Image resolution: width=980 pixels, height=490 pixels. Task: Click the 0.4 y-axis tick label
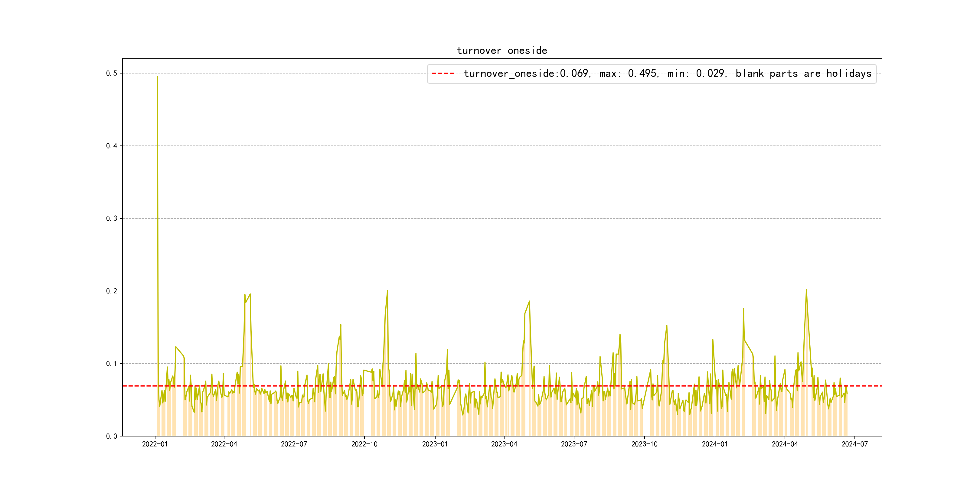112,146
